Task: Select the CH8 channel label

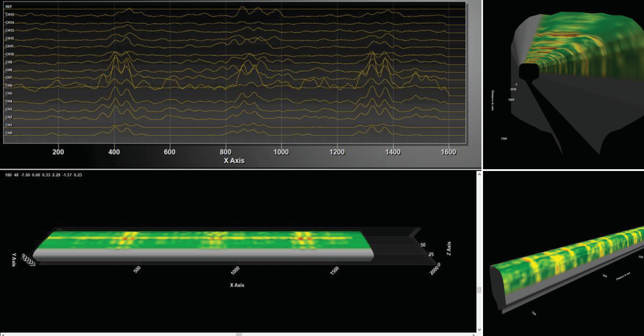Action: [x=9, y=70]
